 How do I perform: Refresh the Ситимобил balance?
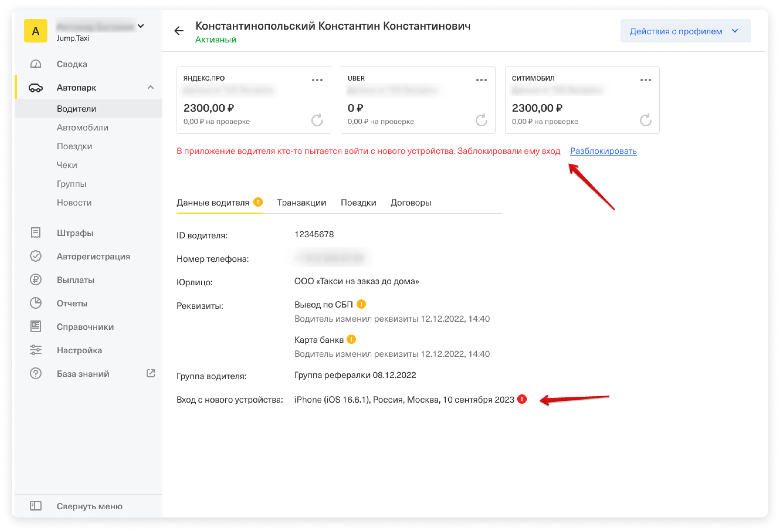[645, 120]
